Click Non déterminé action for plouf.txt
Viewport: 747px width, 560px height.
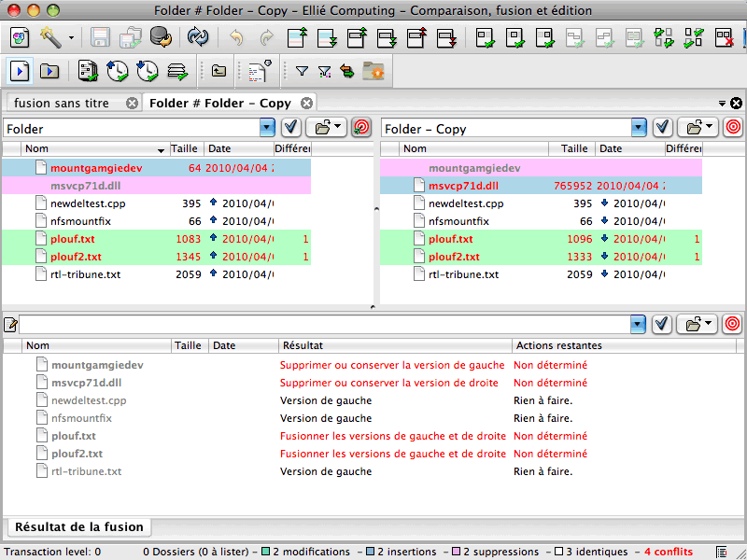[551, 436]
